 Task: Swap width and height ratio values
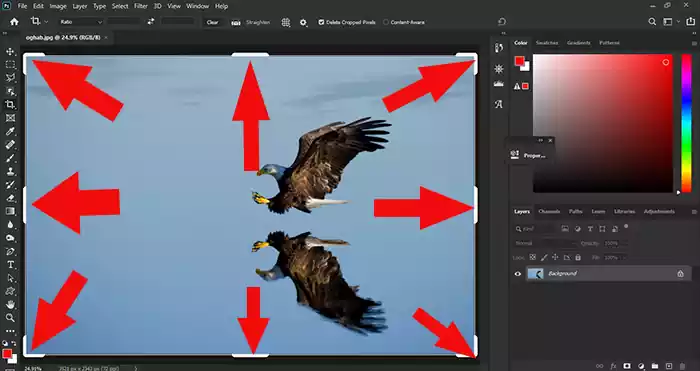click(x=151, y=21)
